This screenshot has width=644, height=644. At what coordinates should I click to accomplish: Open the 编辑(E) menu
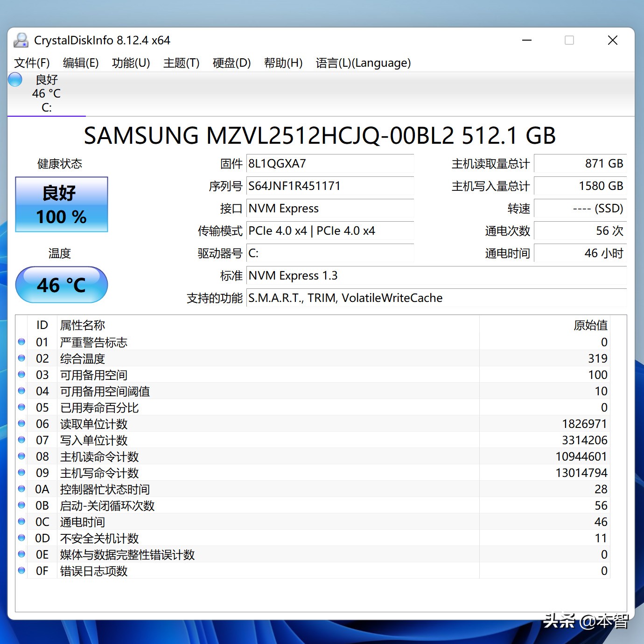click(x=81, y=63)
